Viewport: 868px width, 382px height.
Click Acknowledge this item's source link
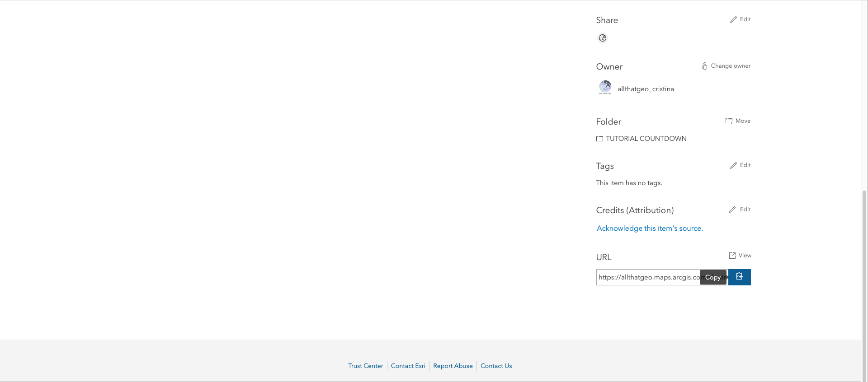[x=650, y=228]
